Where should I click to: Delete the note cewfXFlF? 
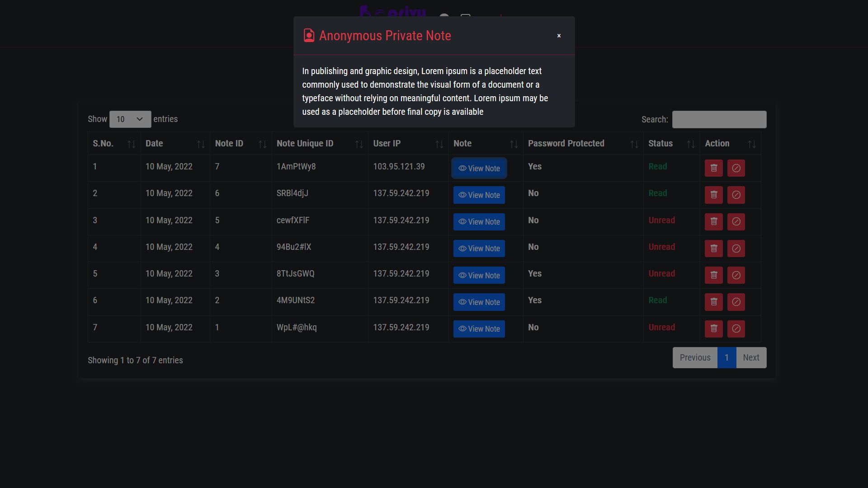pyautogui.click(x=713, y=221)
